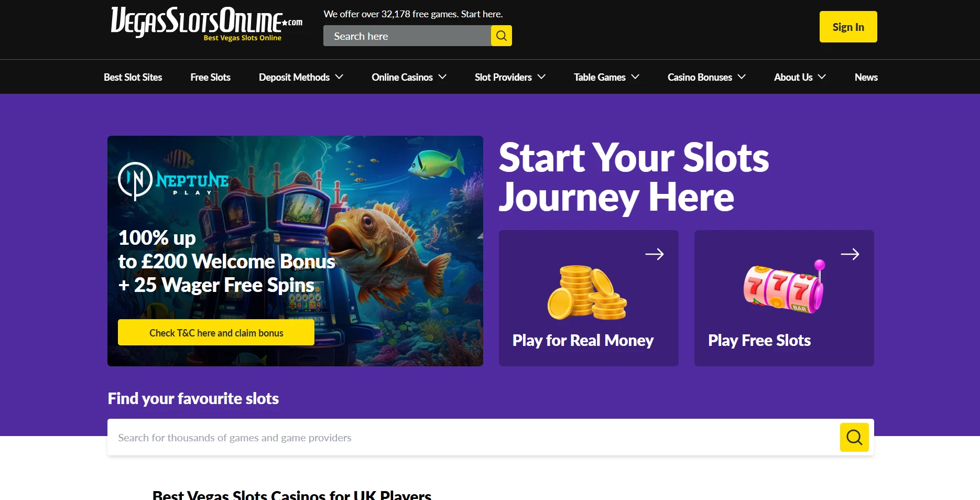Open the Free Slots menu item
Screen dimensions: 980x500
(x=211, y=77)
